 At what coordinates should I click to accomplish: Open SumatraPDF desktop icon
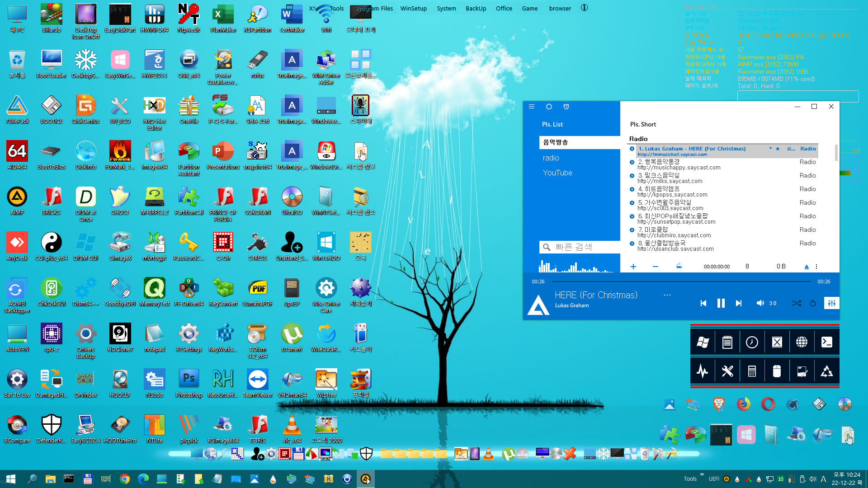(257, 292)
